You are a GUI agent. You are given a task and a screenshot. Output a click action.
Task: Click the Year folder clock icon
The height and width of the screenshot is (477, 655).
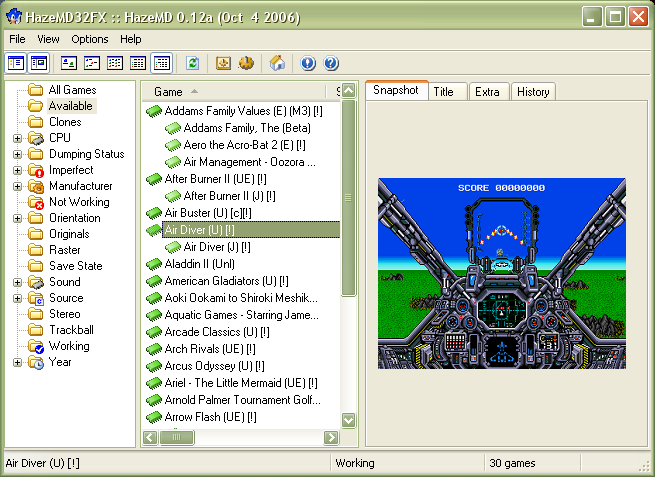click(x=36, y=363)
